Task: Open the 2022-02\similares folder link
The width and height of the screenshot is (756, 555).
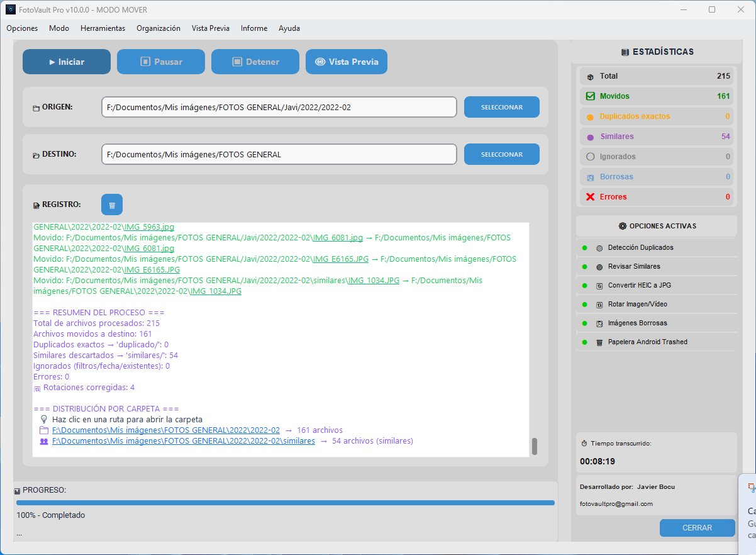Action: coord(184,442)
